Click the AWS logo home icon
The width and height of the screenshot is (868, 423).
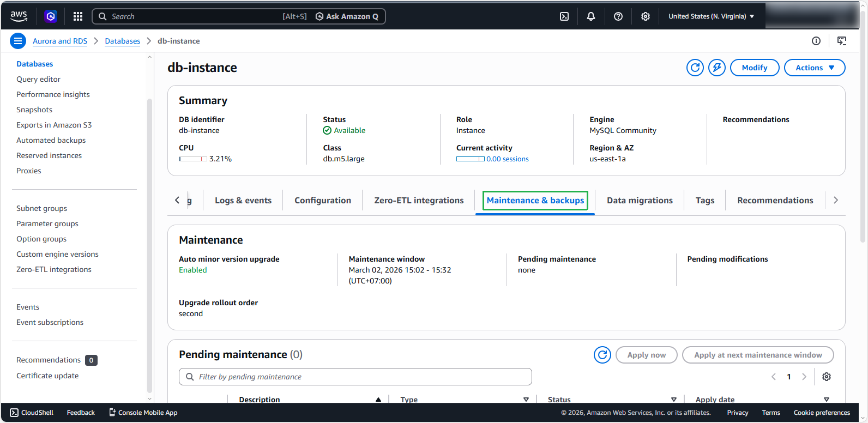[x=19, y=16]
